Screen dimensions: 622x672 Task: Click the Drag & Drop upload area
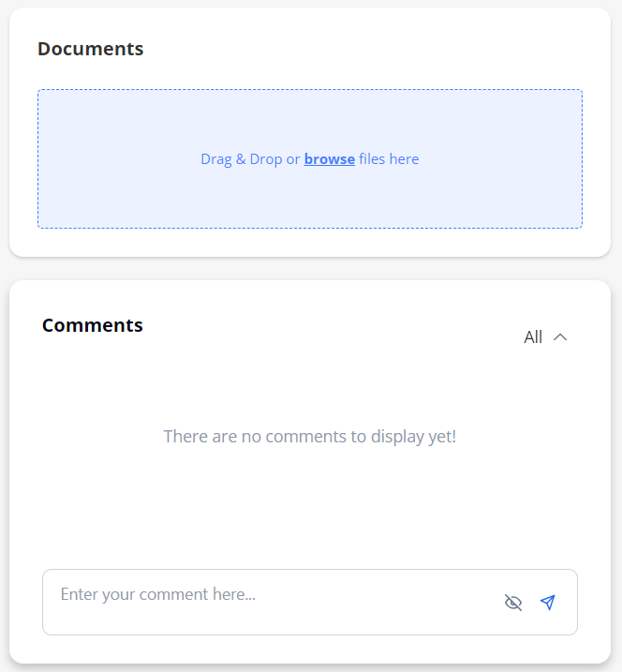tap(310, 159)
